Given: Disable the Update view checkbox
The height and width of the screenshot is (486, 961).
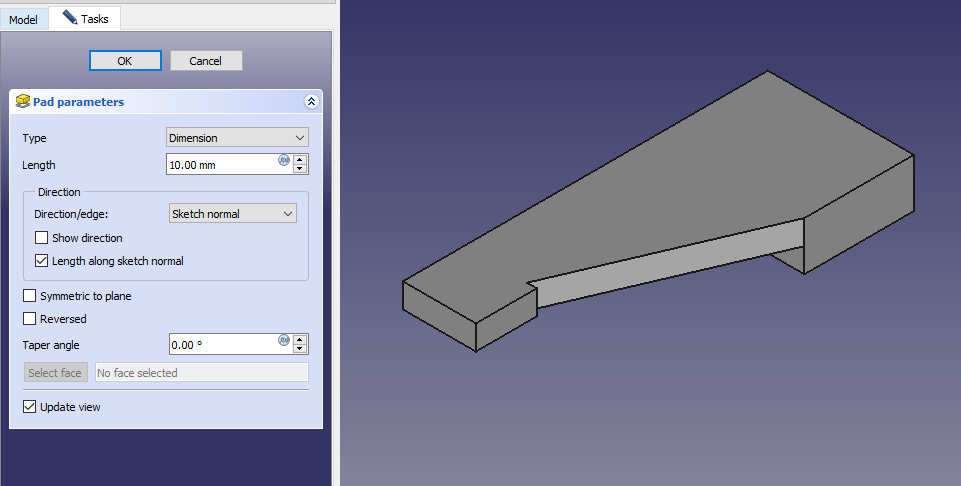Looking at the screenshot, I should pyautogui.click(x=29, y=407).
